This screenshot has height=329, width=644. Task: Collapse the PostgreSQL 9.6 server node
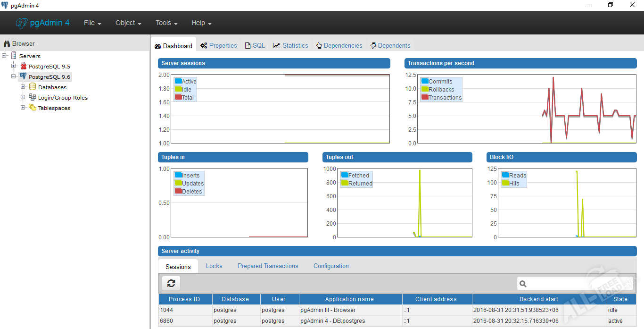coord(14,76)
